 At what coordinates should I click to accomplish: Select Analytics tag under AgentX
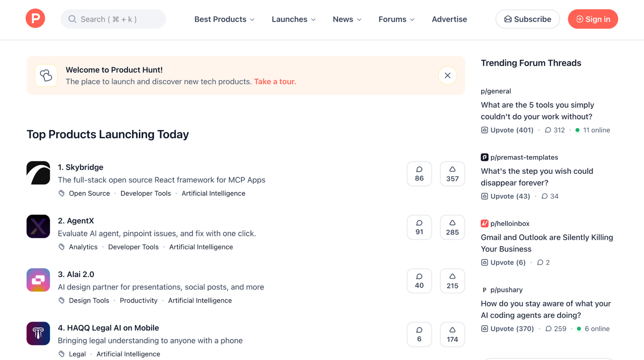(83, 247)
